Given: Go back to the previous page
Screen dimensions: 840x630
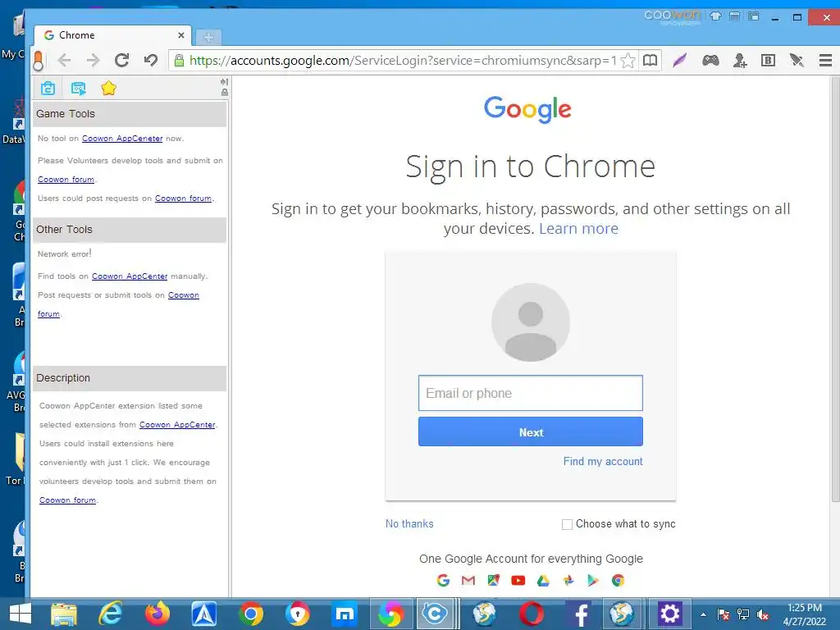Looking at the screenshot, I should [64, 60].
